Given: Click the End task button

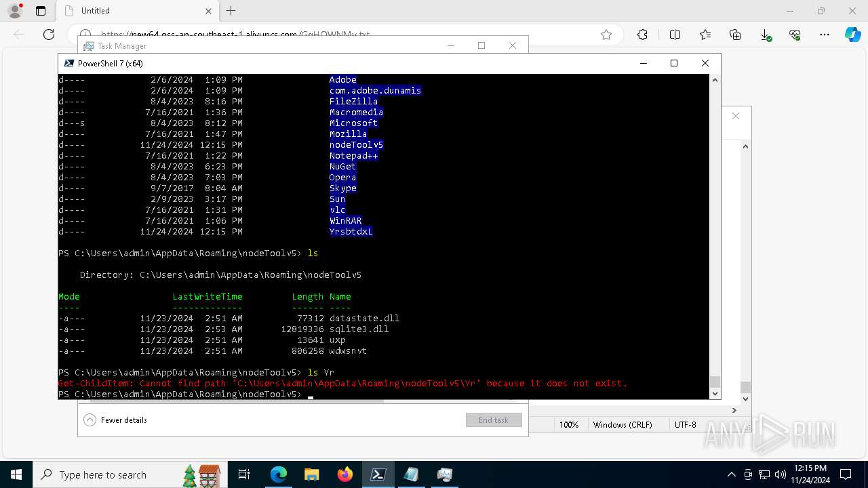Looking at the screenshot, I should click(x=494, y=420).
